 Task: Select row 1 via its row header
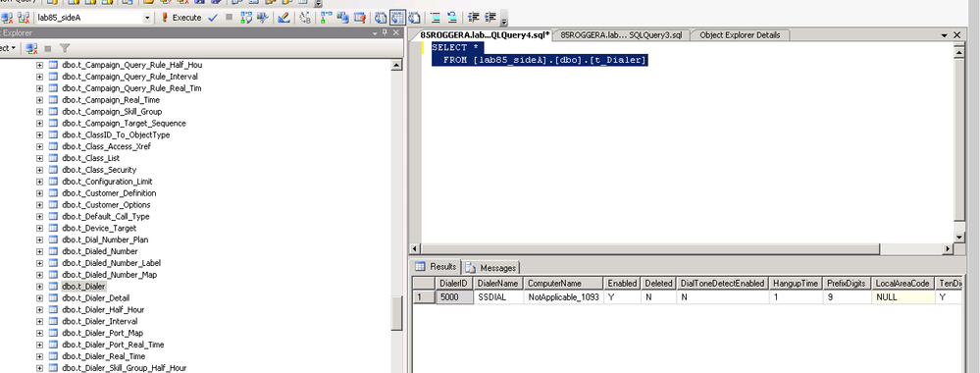[423, 297]
